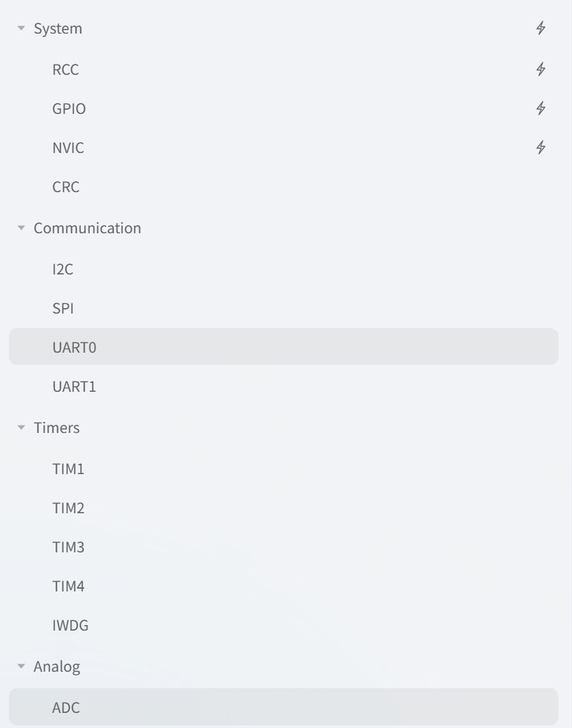Select the NVIC entry
The height and width of the screenshot is (728, 572).
pos(68,148)
